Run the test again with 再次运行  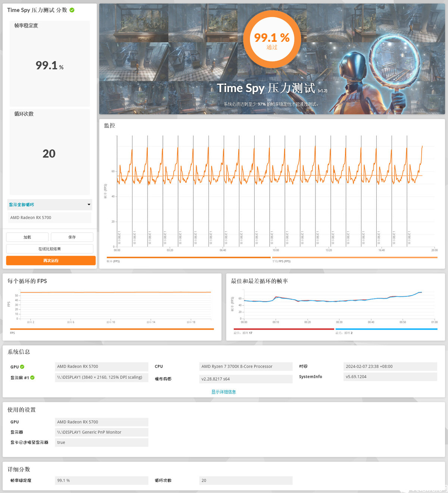(x=51, y=260)
